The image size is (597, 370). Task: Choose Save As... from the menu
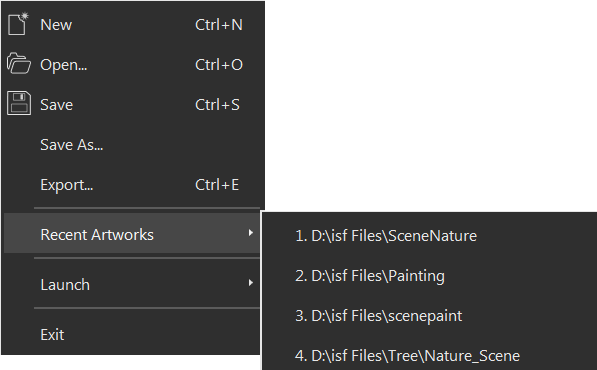click(x=72, y=145)
